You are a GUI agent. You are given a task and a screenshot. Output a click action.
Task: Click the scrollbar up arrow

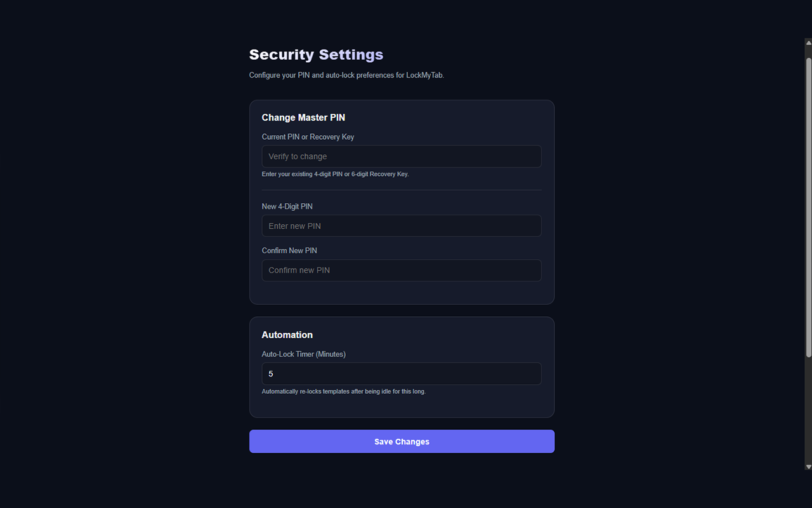[x=808, y=41]
